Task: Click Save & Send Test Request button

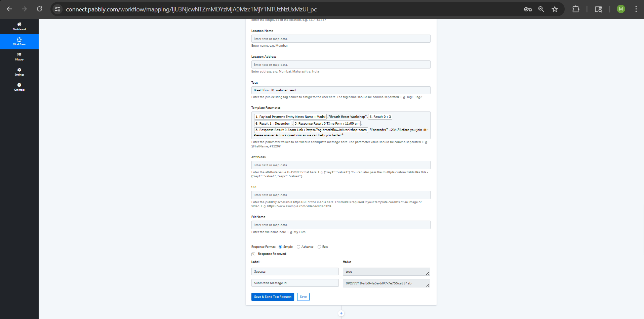Action: pos(273,297)
